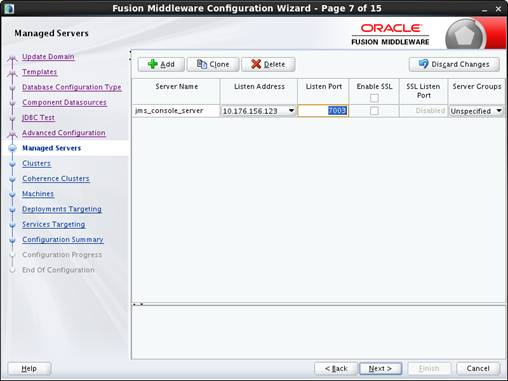Enable SSL for jms_console_server row
508x381 pixels.
click(374, 111)
